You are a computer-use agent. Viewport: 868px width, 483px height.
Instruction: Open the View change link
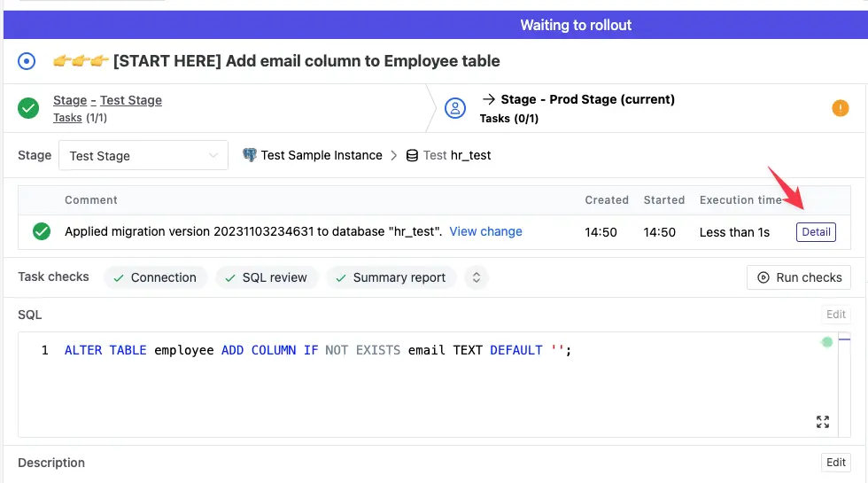click(x=485, y=231)
